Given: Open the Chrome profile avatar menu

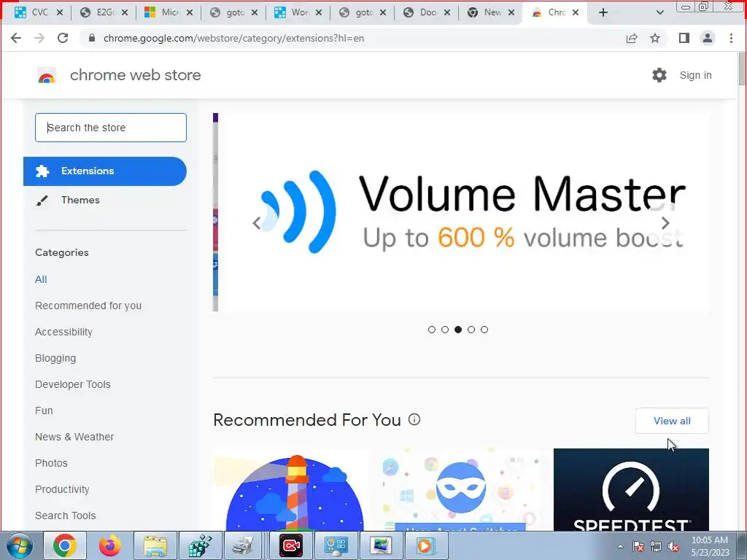Looking at the screenshot, I should (x=708, y=38).
